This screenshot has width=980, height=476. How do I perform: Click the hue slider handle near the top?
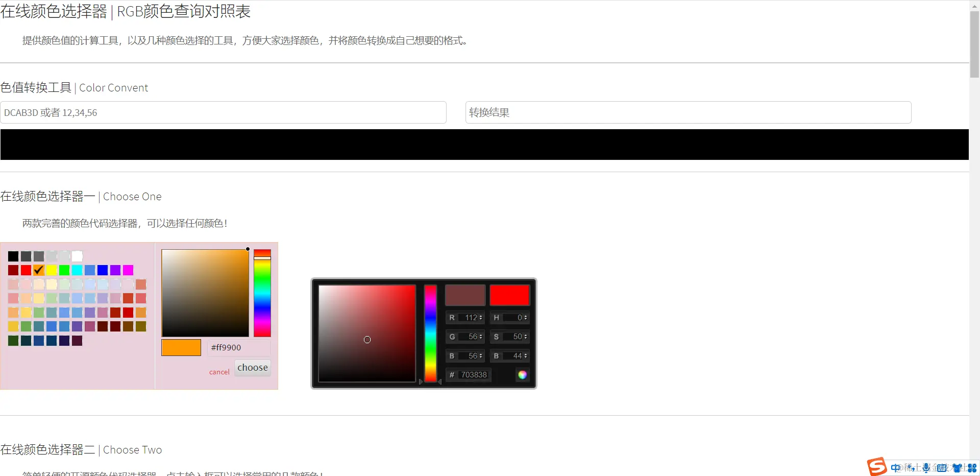(262, 258)
